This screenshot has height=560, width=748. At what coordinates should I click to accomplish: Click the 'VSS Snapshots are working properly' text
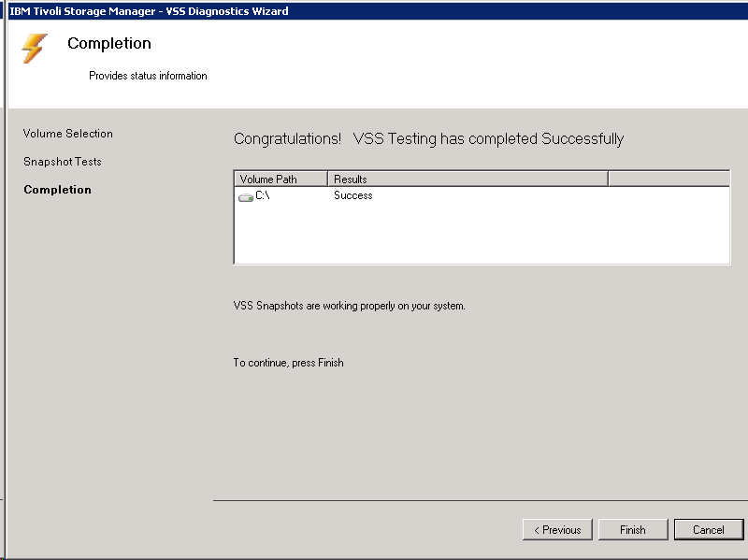click(349, 306)
